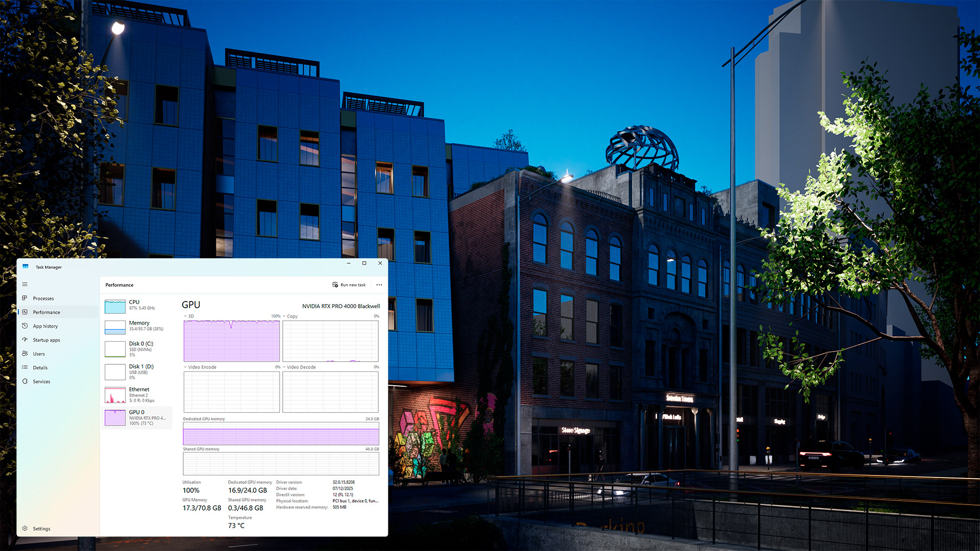
Task: Open the Processes page icon
Action: tap(24, 298)
